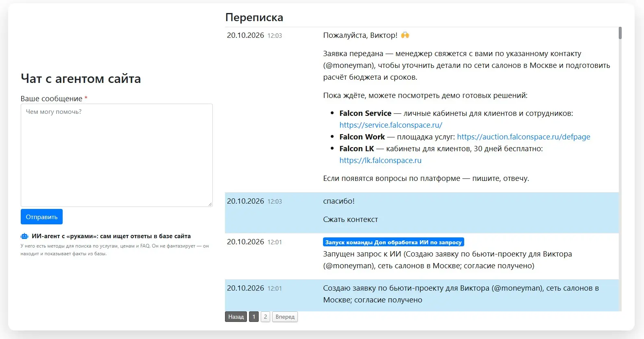The height and width of the screenshot is (339, 644).
Task: Select page 1 in the pagination
Action: pyautogui.click(x=254, y=317)
